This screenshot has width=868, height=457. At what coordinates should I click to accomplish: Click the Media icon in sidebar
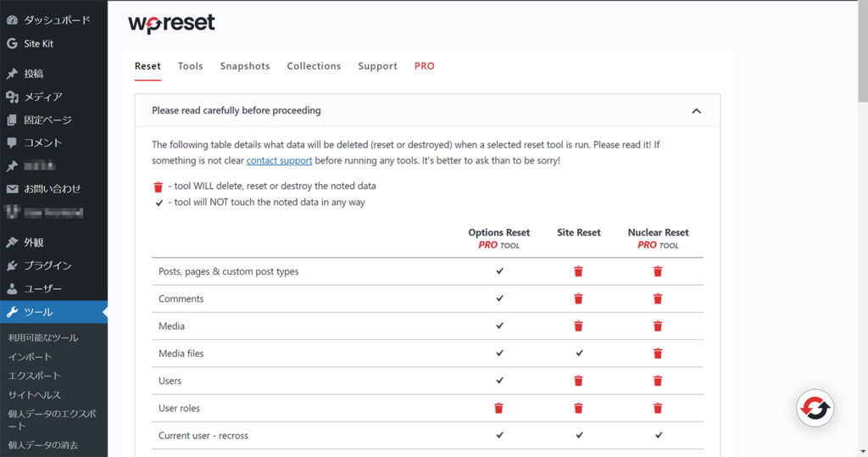pos(12,97)
